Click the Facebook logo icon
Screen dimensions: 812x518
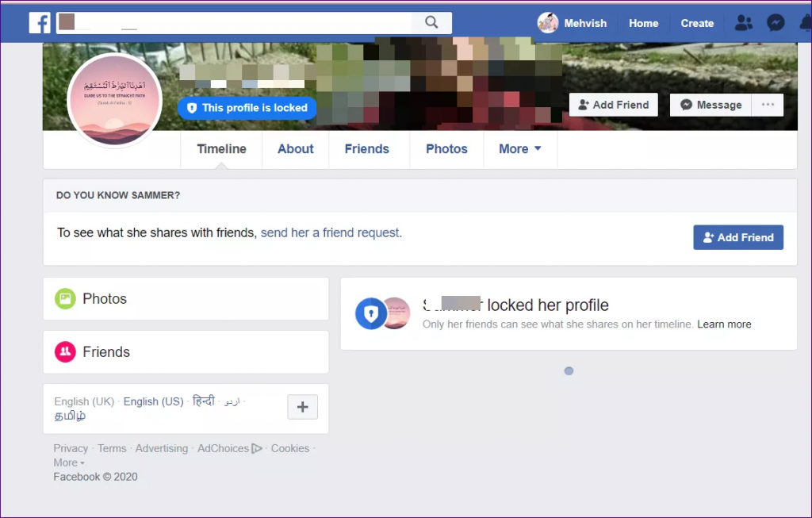(x=40, y=23)
